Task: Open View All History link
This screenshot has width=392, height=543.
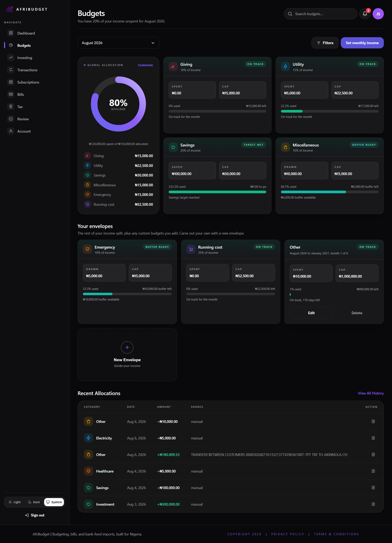Action: point(371,393)
